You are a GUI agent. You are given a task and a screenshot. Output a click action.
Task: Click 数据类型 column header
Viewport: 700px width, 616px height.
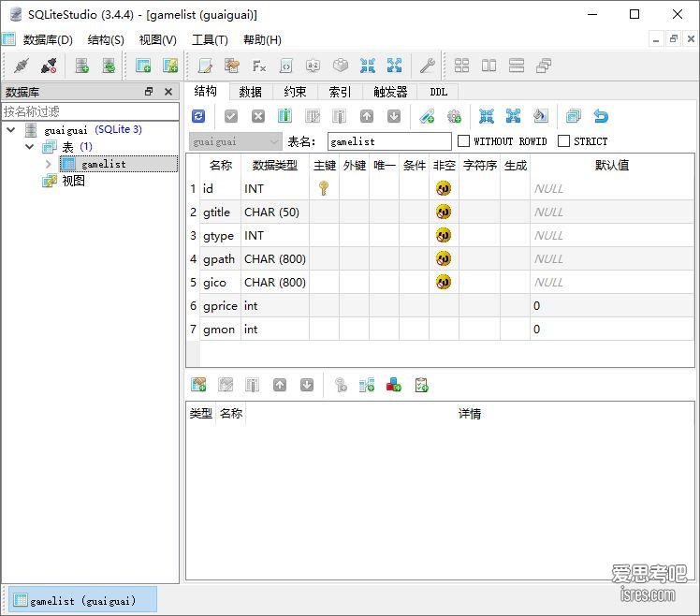pos(274,166)
